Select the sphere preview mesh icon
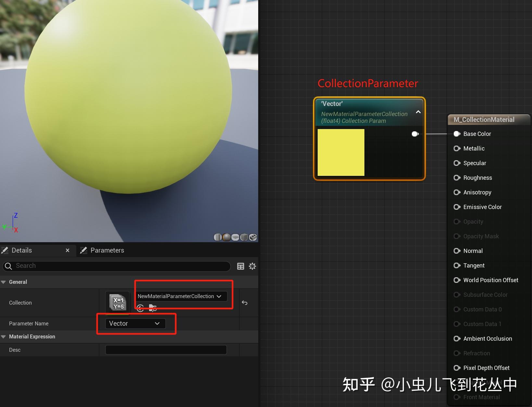Screen dimensions: 532x407 [x=226, y=237]
